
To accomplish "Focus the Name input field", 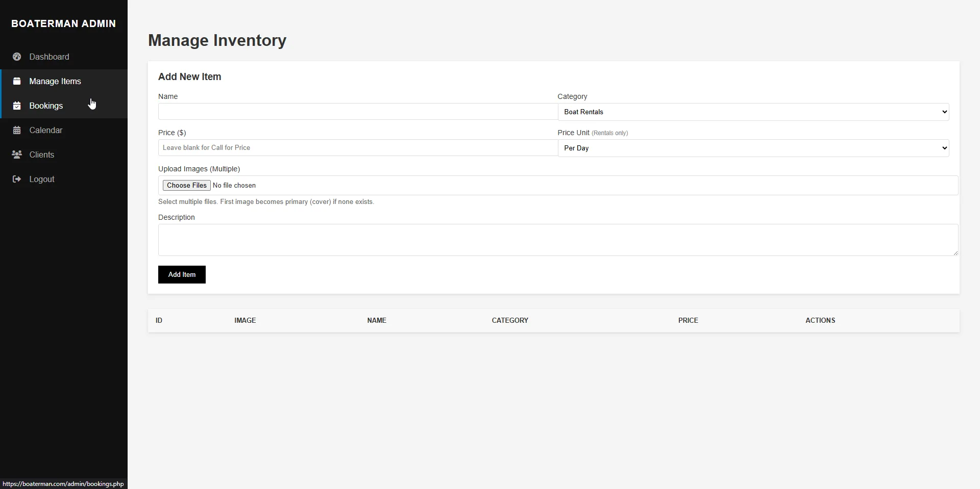I will (357, 112).
